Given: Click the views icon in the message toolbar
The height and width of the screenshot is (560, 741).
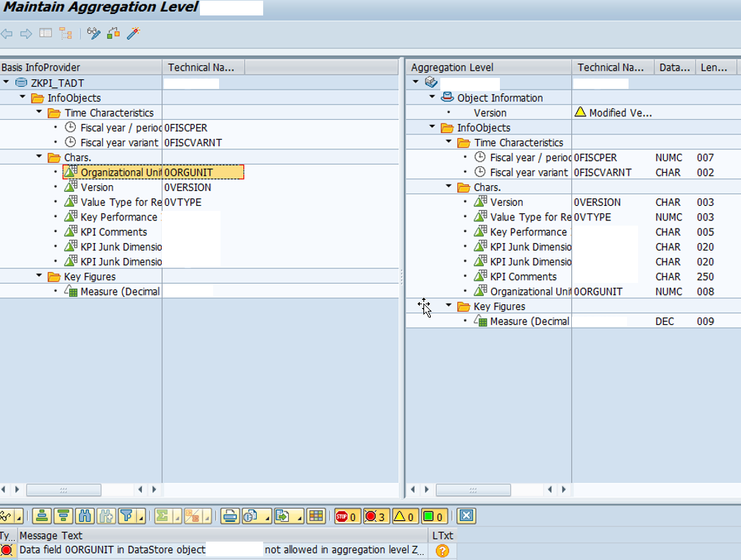Looking at the screenshot, I should click(251, 516).
